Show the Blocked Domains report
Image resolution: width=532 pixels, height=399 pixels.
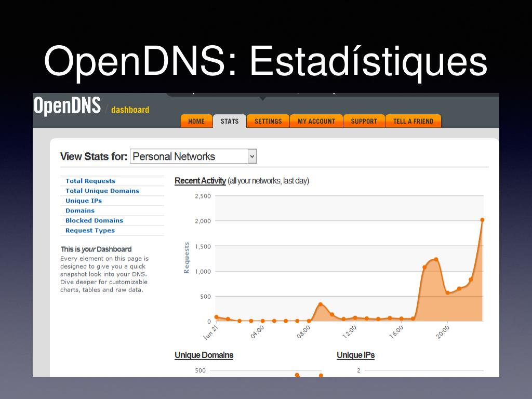(94, 220)
